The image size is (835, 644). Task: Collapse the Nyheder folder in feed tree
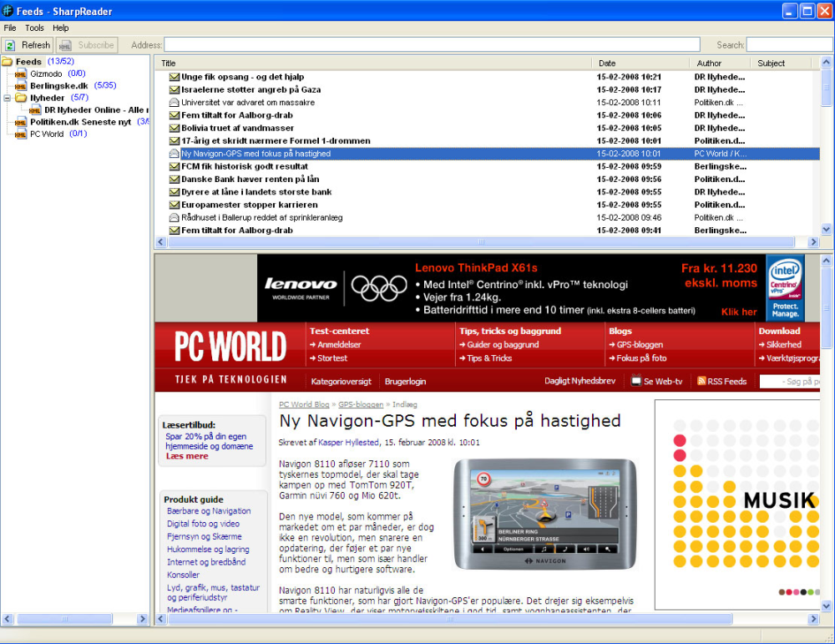(8, 98)
